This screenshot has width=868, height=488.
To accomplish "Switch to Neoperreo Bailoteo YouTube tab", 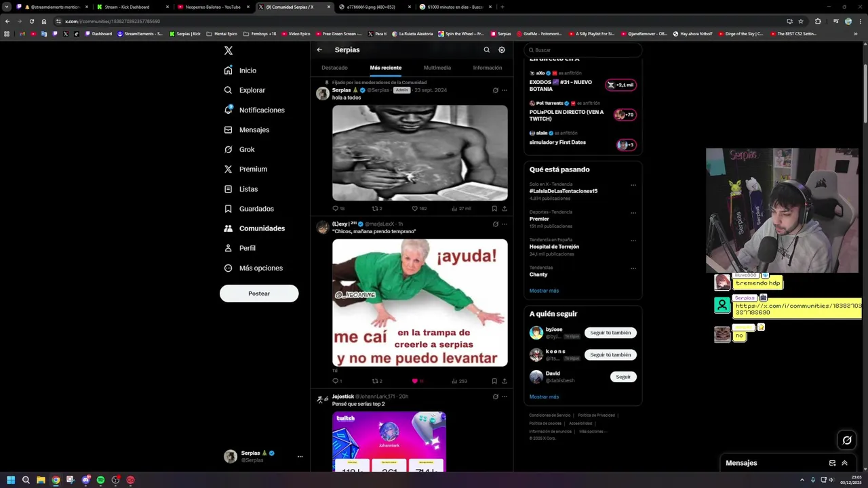I will tap(213, 7).
